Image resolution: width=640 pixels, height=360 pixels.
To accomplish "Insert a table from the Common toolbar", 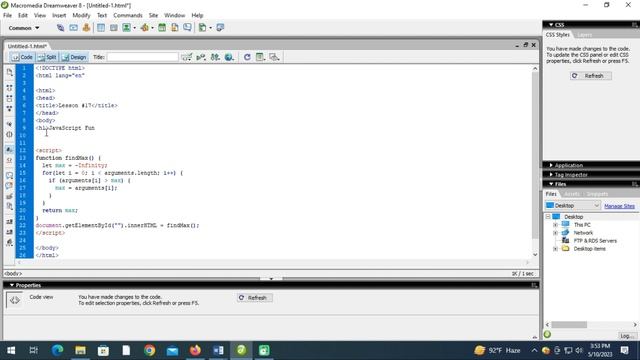I will 101,28.
